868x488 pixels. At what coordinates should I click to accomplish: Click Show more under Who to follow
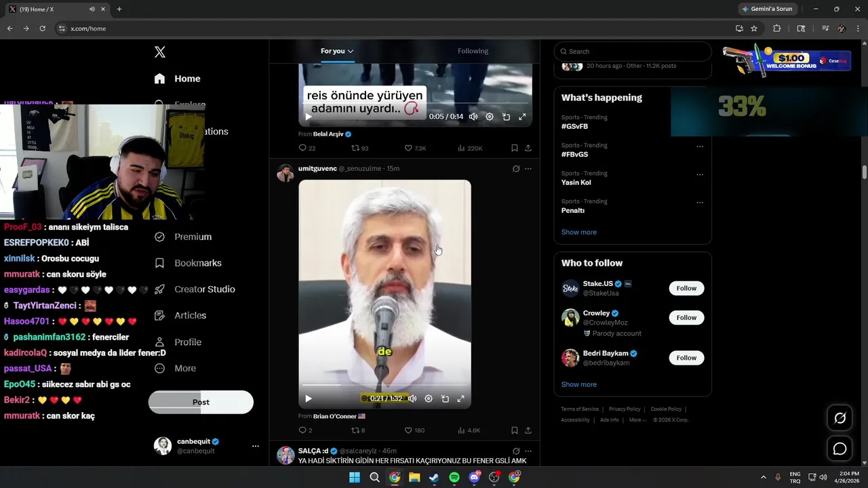tap(578, 384)
